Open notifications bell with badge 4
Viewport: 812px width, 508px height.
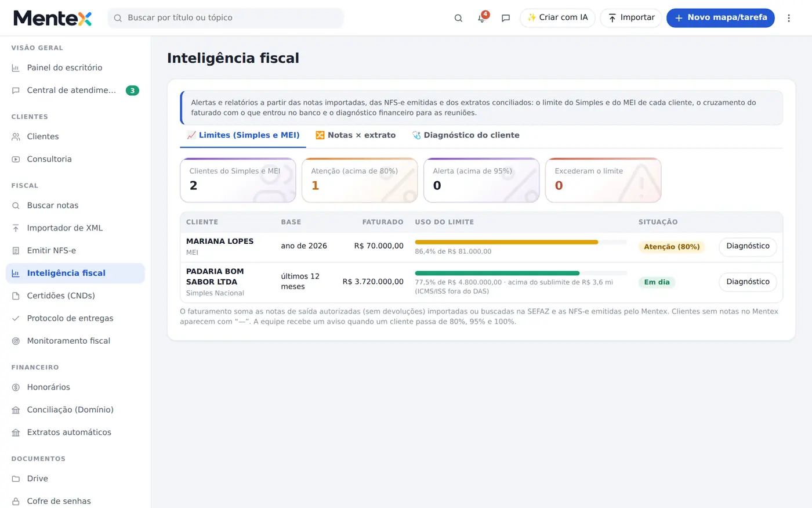click(x=481, y=18)
